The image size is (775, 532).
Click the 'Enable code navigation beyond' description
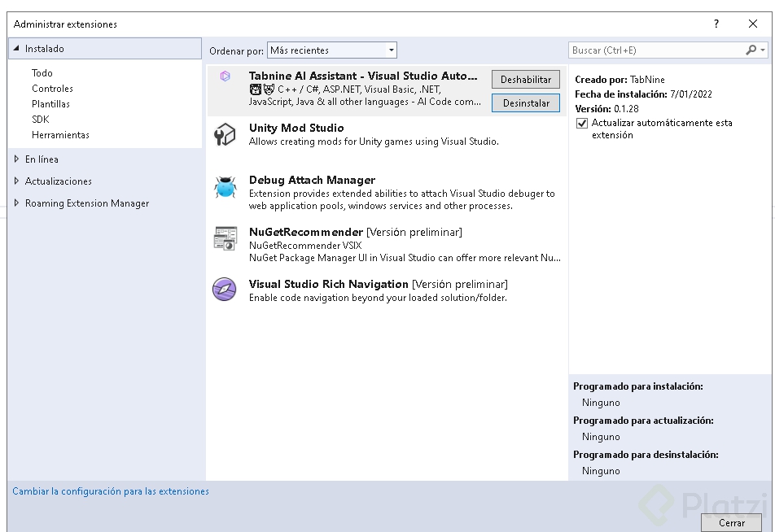[378, 298]
